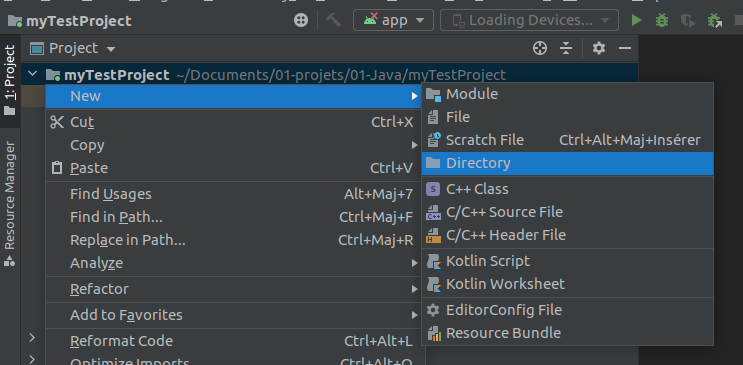Open the app run configuration dropdown
The width and height of the screenshot is (743, 365).
click(393, 20)
